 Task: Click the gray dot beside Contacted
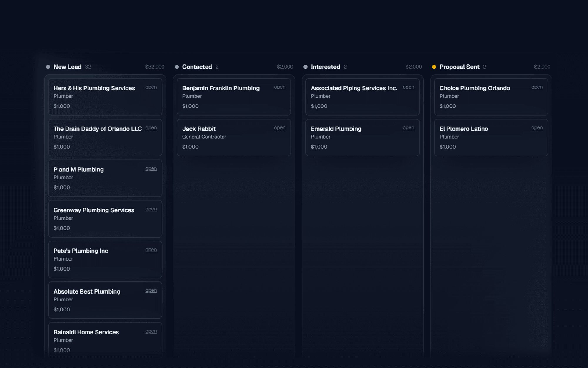click(x=177, y=67)
